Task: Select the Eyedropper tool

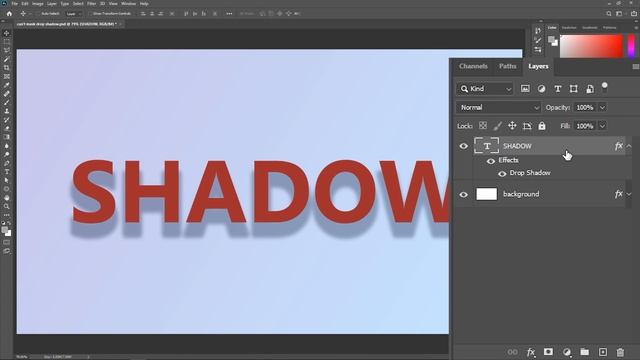Action: tap(7, 85)
